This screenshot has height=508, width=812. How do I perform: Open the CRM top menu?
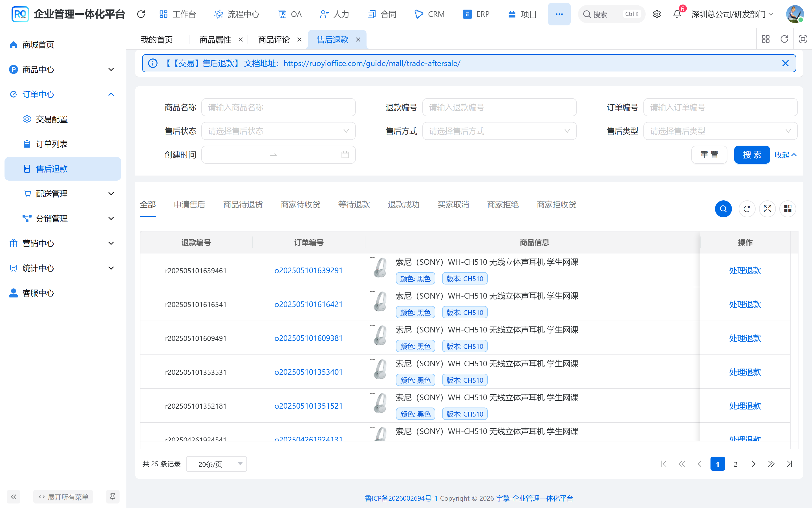click(429, 14)
